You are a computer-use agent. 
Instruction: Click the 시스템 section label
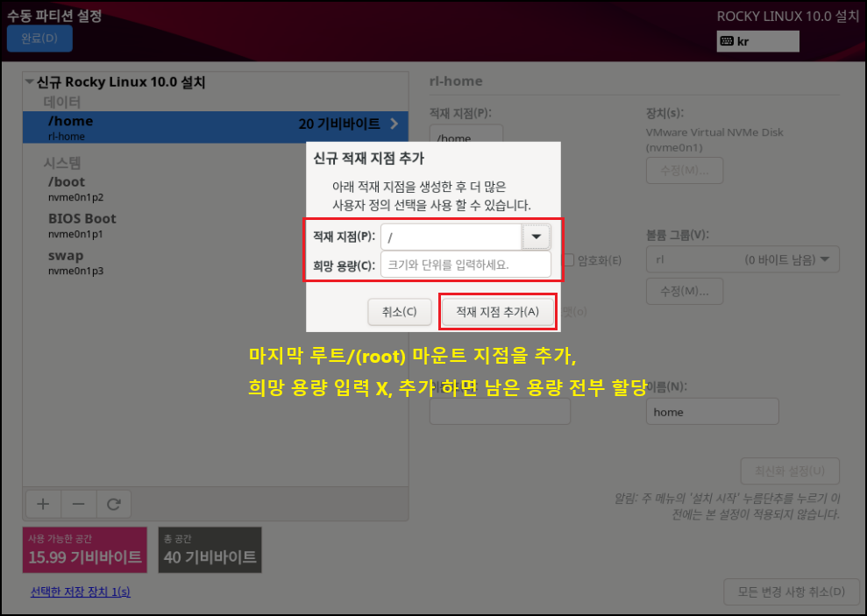tap(62, 162)
